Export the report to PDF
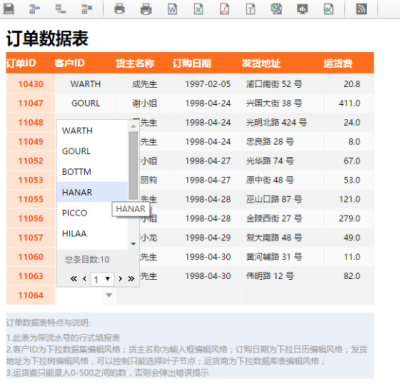The width and height of the screenshot is (400, 383). (224, 9)
